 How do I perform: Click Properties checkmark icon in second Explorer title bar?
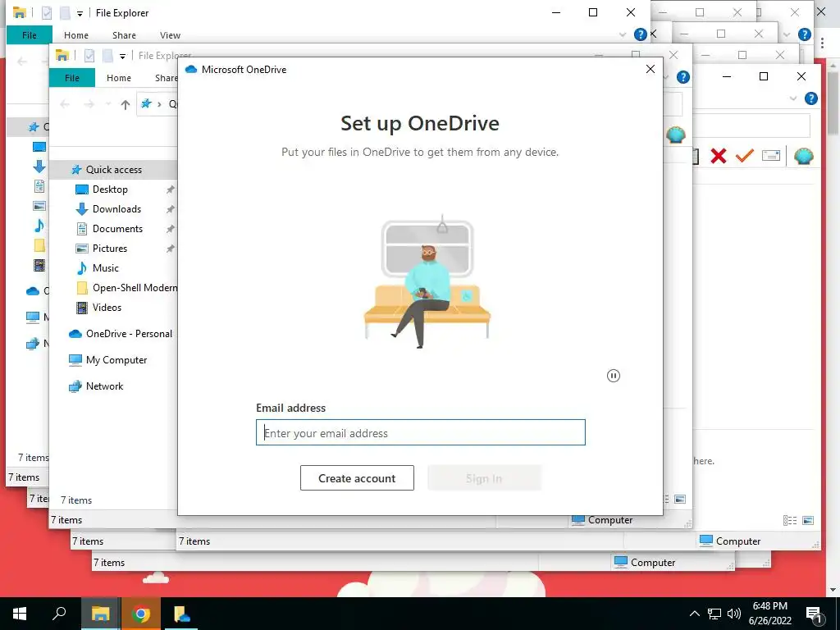[89, 55]
